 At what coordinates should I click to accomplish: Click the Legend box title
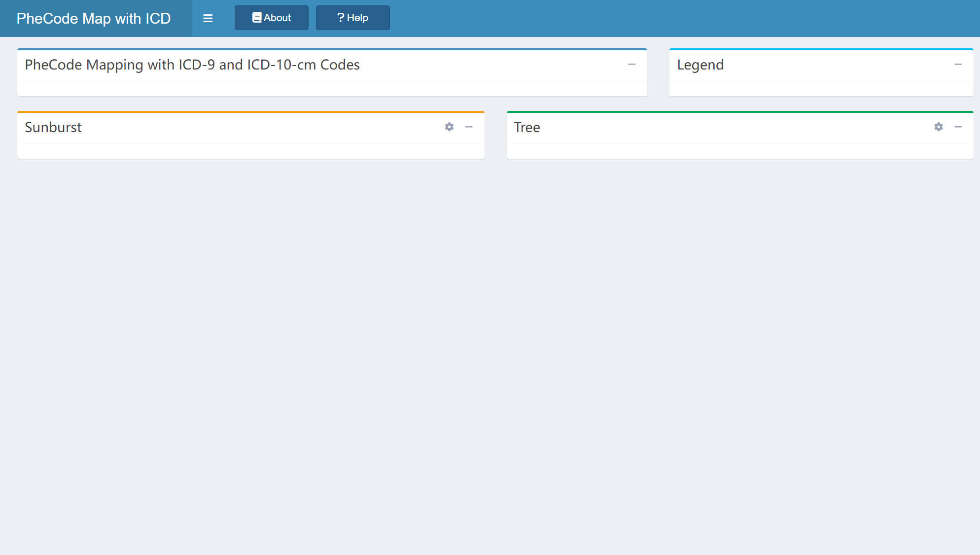700,65
